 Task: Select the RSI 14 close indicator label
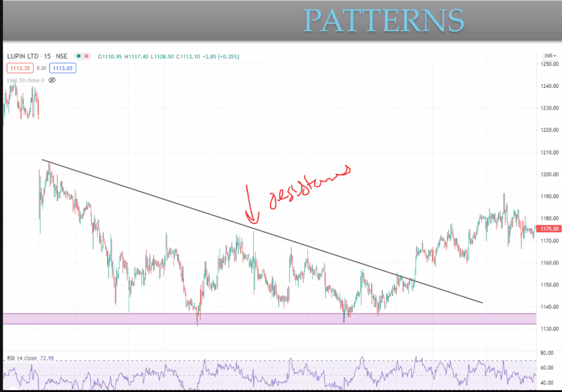point(22,358)
